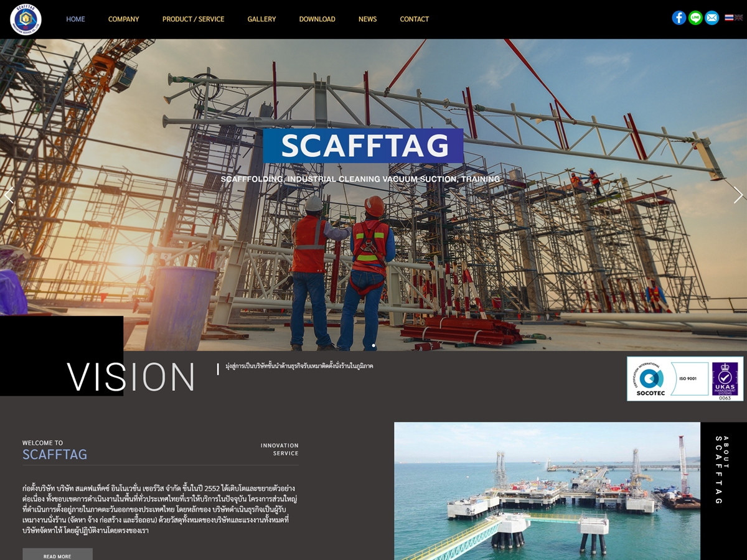Click the email envelope icon
The image size is (747, 560).
pos(712,18)
